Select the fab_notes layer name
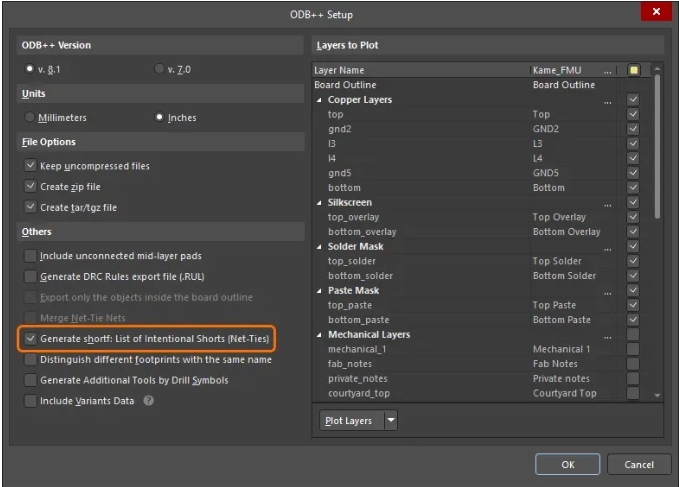679x487 pixels. pyautogui.click(x=350, y=364)
